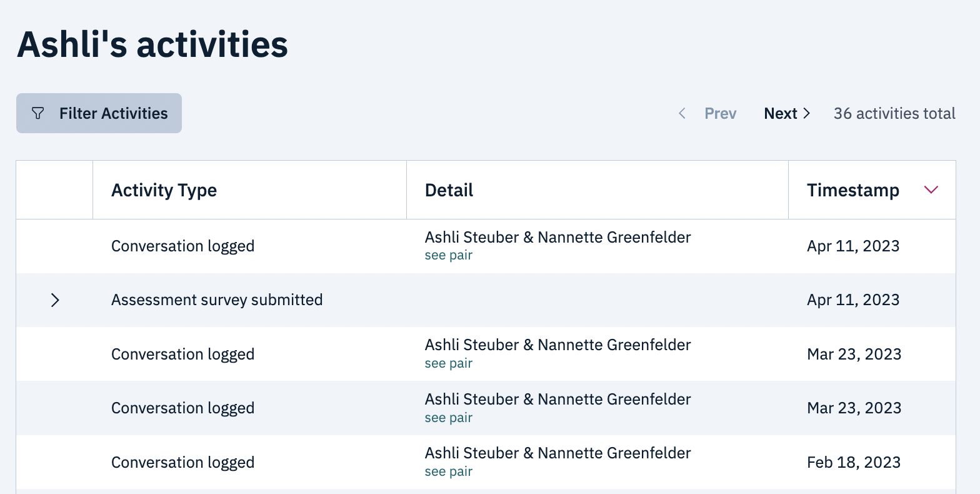
Task: Click the Ashli's activities page title
Action: click(152, 44)
